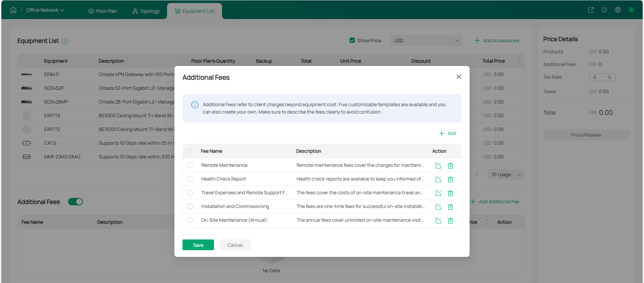Open the 10 / page pagination dropdown
644x283 pixels.
[506, 174]
